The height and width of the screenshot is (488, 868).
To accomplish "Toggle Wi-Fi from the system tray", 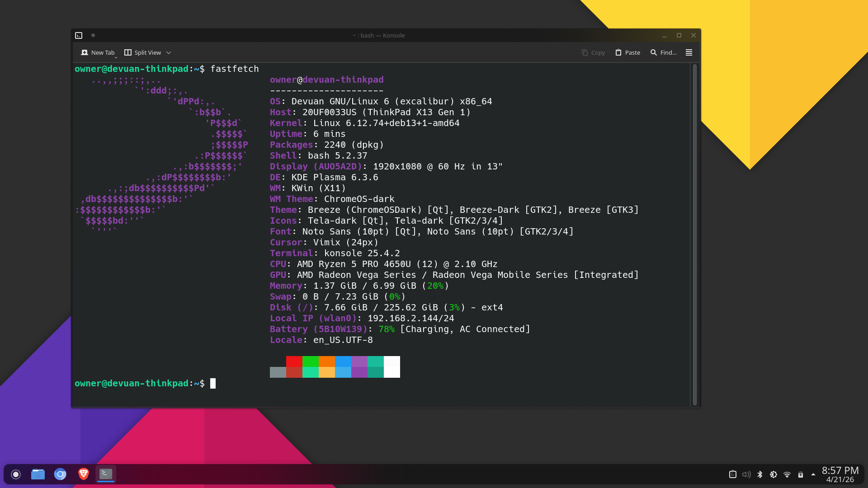I will click(x=787, y=474).
